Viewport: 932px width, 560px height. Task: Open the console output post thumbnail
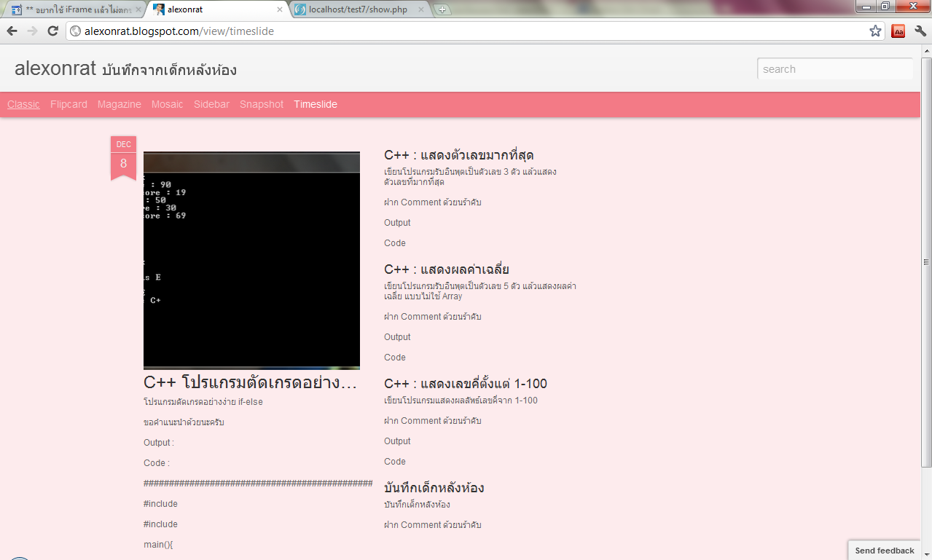tap(251, 261)
